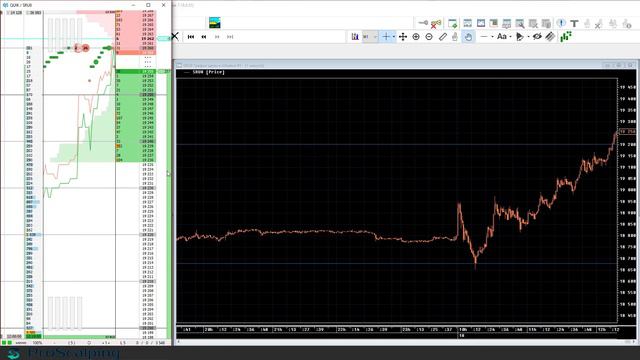Viewport: 640px width, 360px height.
Task: Click the window icon with the magnifier
Action: pyautogui.click(x=520, y=23)
